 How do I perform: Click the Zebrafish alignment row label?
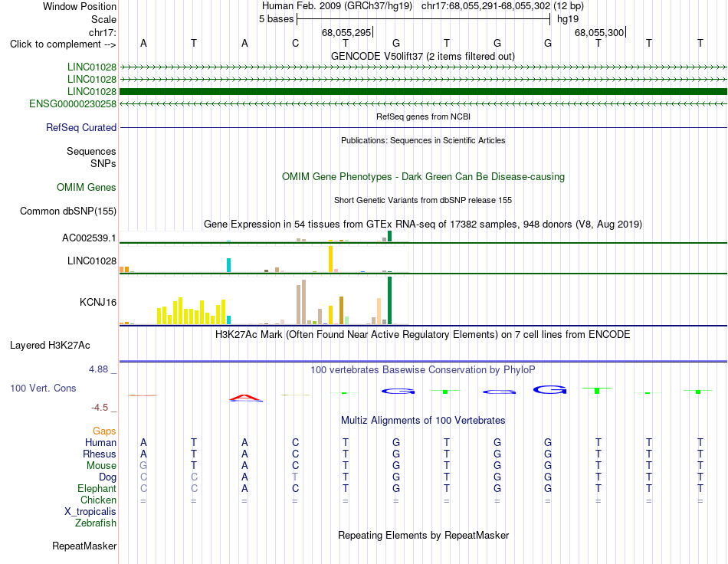(x=96, y=523)
